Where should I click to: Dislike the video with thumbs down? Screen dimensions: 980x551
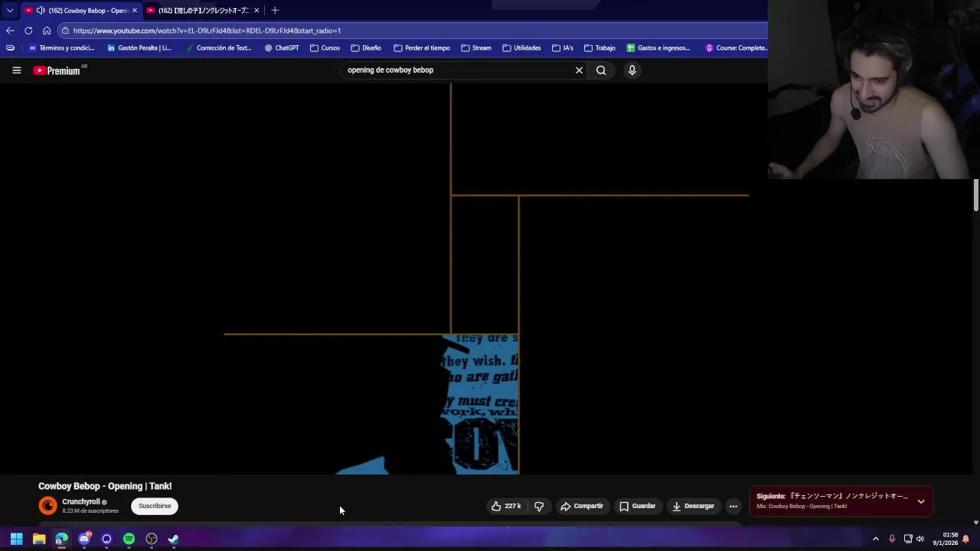click(539, 506)
